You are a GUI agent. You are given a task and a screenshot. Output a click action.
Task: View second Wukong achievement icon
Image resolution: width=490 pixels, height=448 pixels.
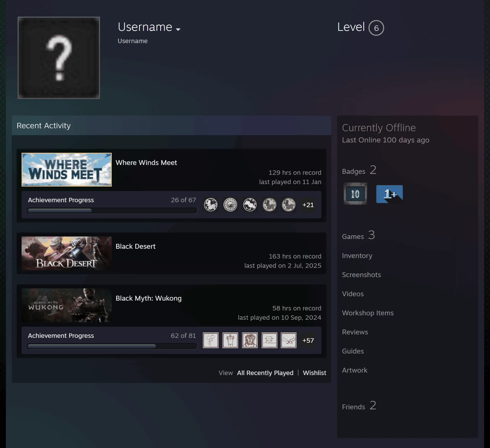tap(230, 340)
